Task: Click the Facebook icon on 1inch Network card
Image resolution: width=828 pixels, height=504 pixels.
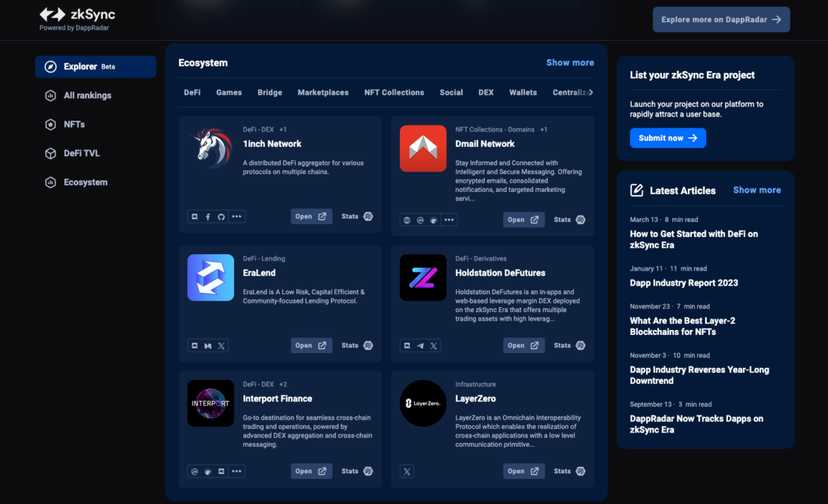Action: pyautogui.click(x=208, y=217)
